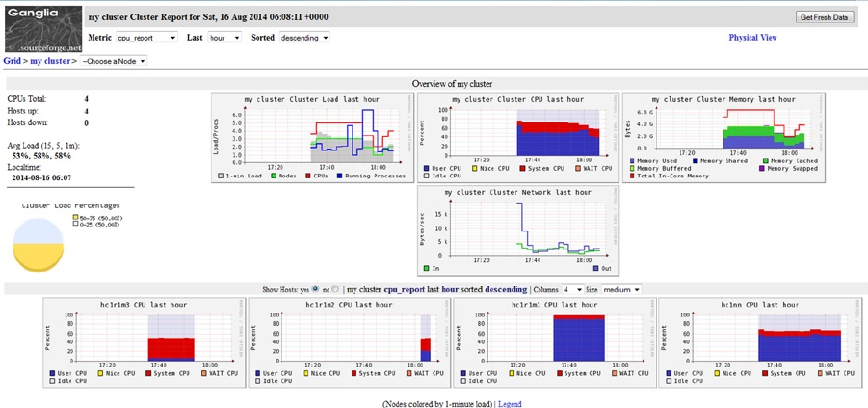Image resolution: width=868 pixels, height=408 pixels.
Task: Click the yellow 50-75 load legend swatch
Action: pos(76,218)
